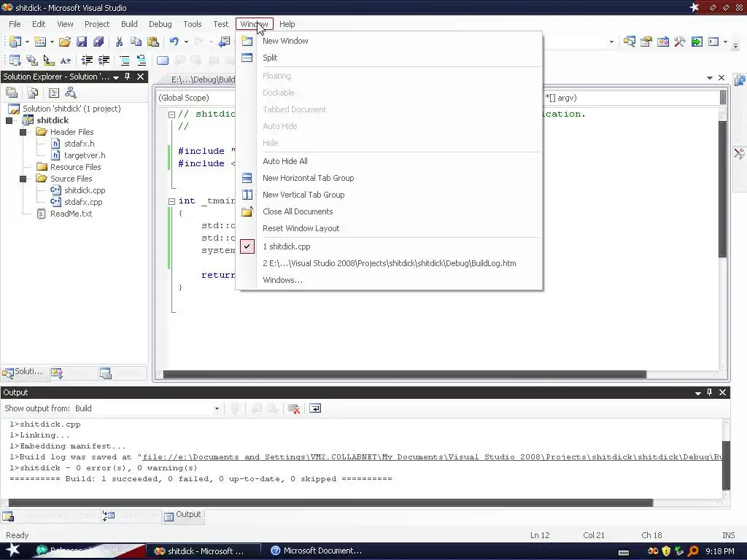
Task: Click the Solution Explorer icon in top-right toolbar
Action: [x=629, y=42]
